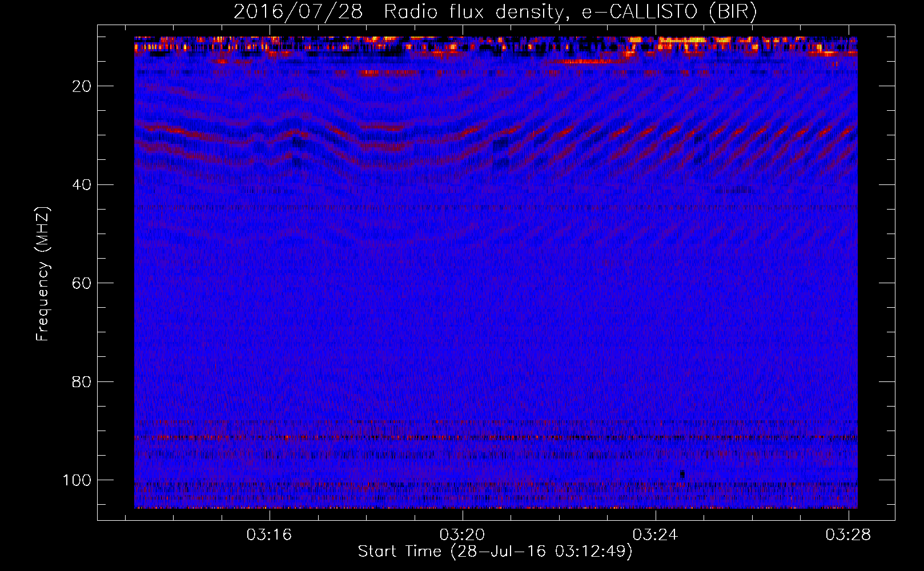Image resolution: width=924 pixels, height=571 pixels.
Task: Click the plot title '2016/07/28 Radio flux density'
Action: pyautogui.click(x=495, y=12)
